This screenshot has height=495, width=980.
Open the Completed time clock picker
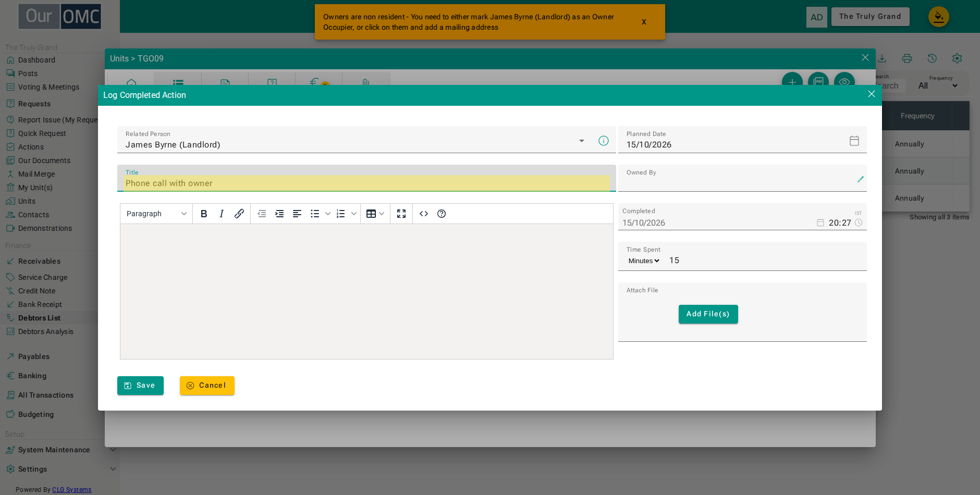[859, 222]
